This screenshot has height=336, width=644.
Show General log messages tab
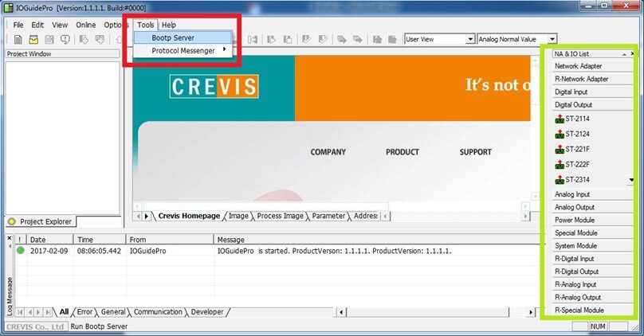113,312
